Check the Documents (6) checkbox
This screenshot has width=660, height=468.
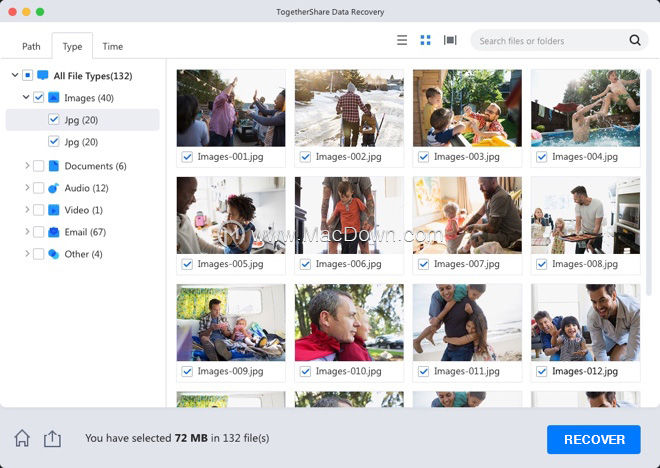click(38, 166)
